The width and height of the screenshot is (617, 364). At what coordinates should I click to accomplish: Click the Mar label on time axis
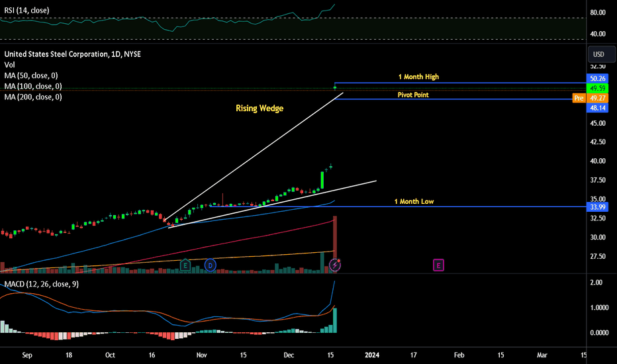(x=542, y=355)
